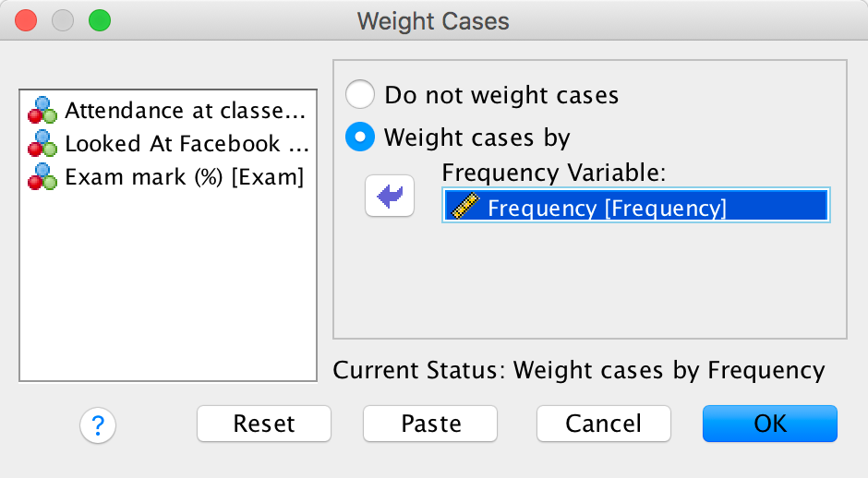This screenshot has height=478, width=868.
Task: Click the green maximize window button
Action: pos(99,20)
